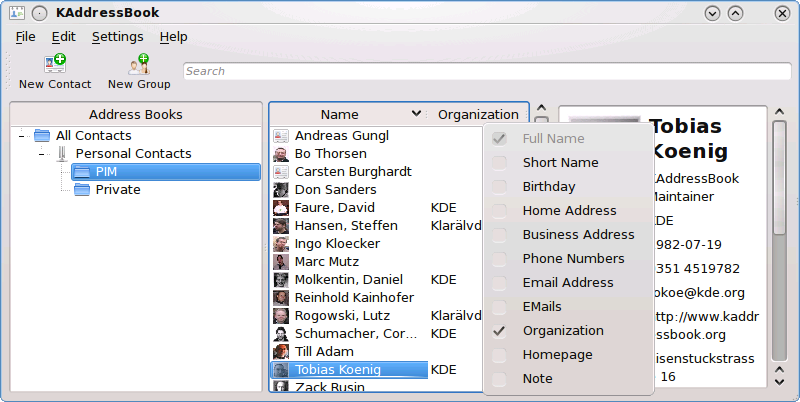The width and height of the screenshot is (800, 402).
Task: Click Carsten Burghardt's contact card icon
Action: pos(281,171)
